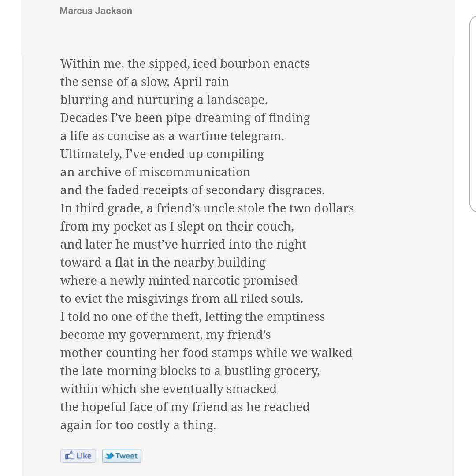Click the line 'from my pocket as I slept'
Image resolution: width=476 pixels, height=476 pixels.
177,227
